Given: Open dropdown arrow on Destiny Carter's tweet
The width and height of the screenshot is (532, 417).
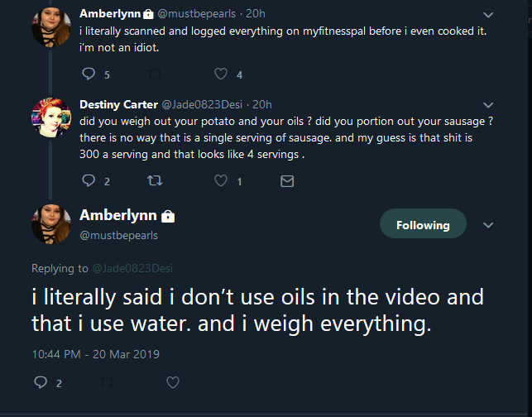Looking at the screenshot, I should (x=488, y=105).
